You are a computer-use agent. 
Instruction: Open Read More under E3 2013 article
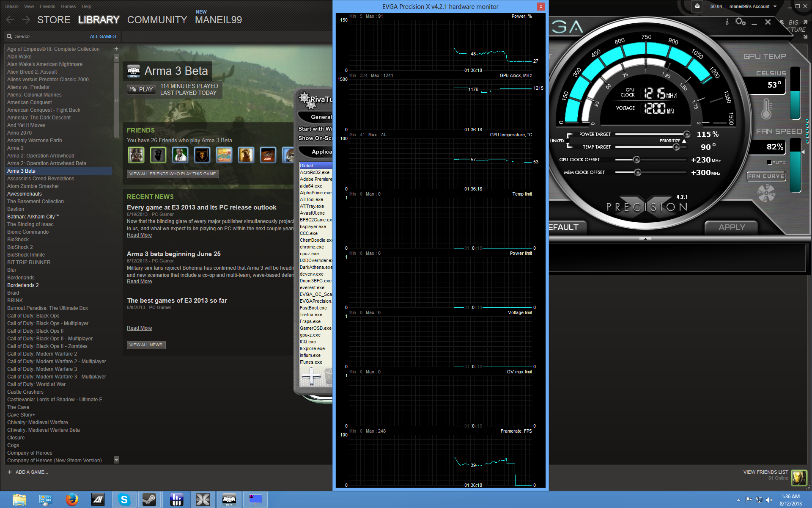139,235
